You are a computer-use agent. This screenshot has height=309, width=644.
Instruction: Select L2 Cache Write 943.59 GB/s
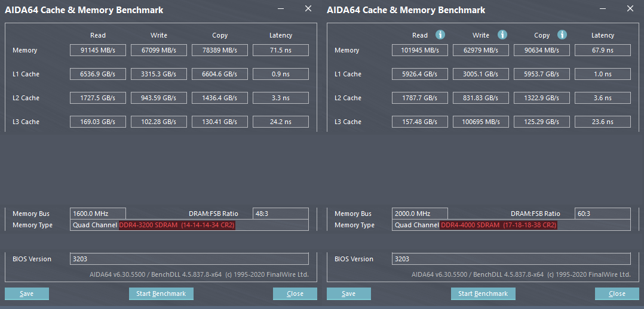pyautogui.click(x=158, y=98)
